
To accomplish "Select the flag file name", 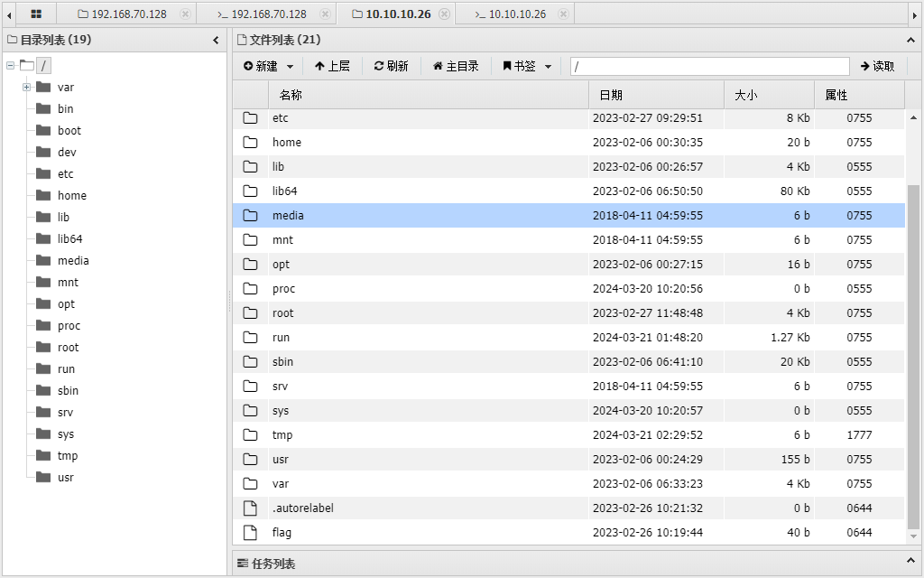I will tap(282, 533).
